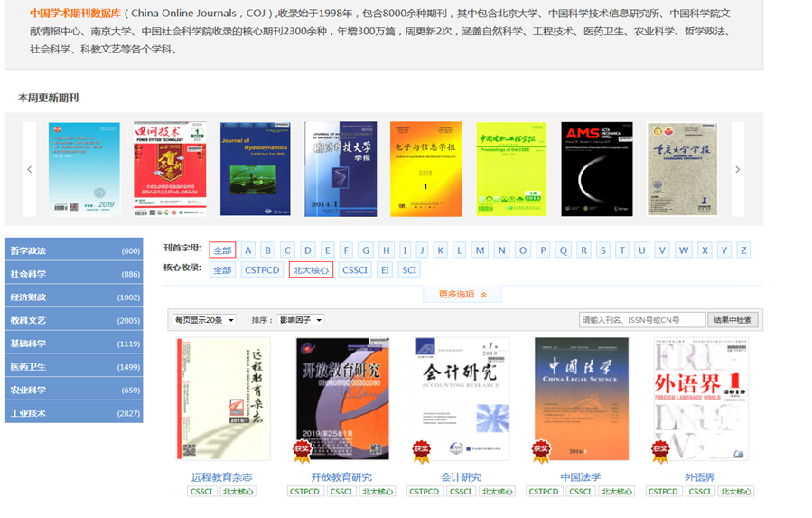Click the CSTPCD tag under 外语界

[663, 491]
